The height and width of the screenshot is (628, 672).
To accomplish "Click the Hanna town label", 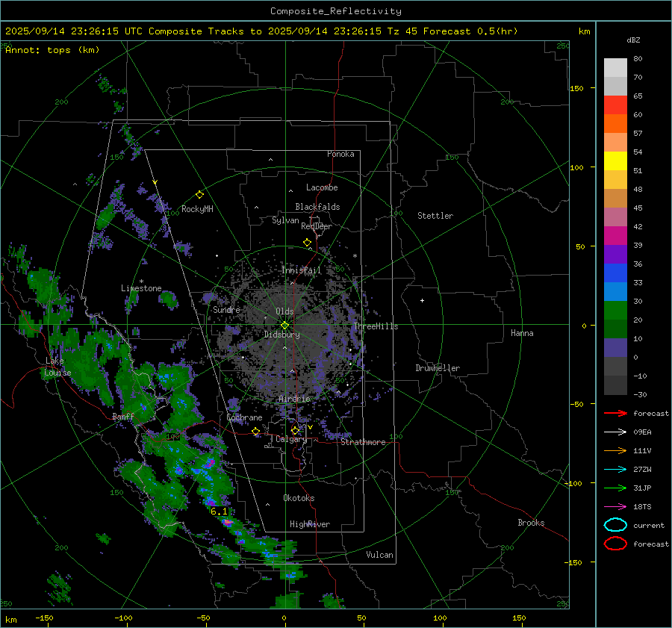I will point(522,333).
